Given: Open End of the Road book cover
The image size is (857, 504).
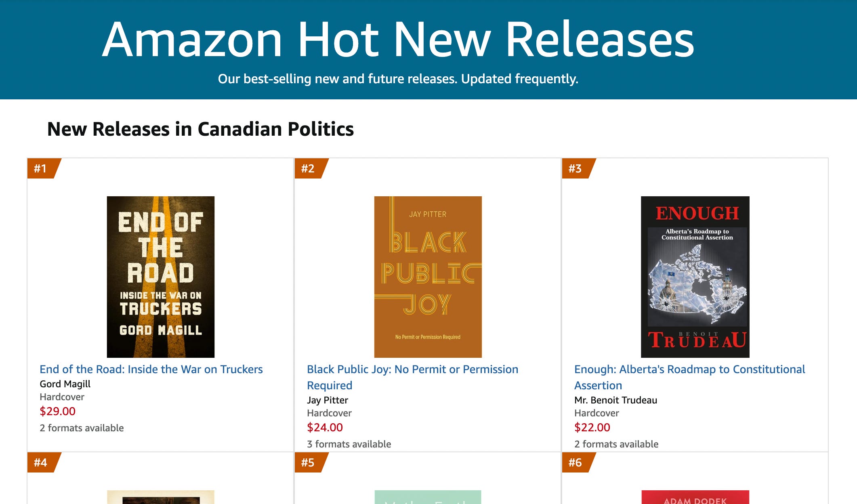Looking at the screenshot, I should [160, 277].
